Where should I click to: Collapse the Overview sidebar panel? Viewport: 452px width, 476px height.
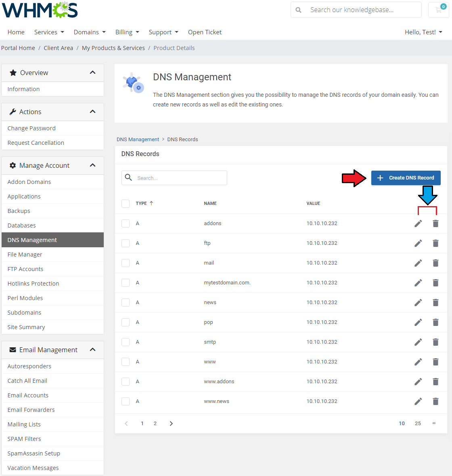coord(93,73)
